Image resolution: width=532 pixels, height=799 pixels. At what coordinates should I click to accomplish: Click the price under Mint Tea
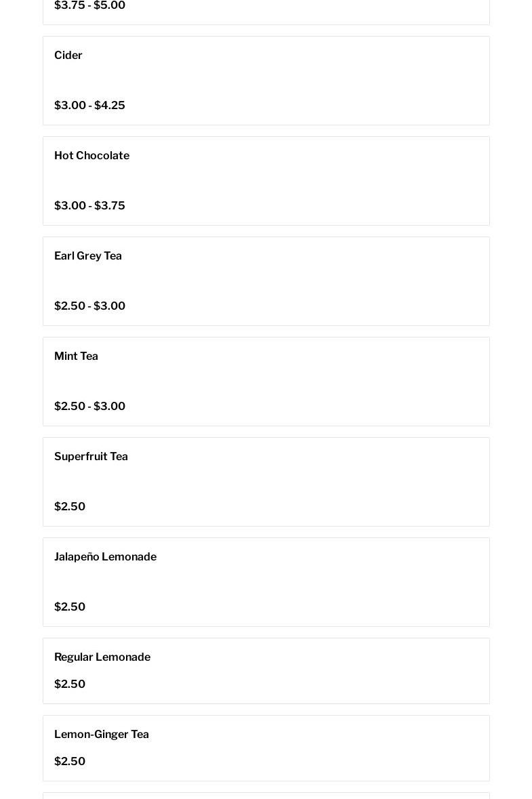click(x=89, y=407)
